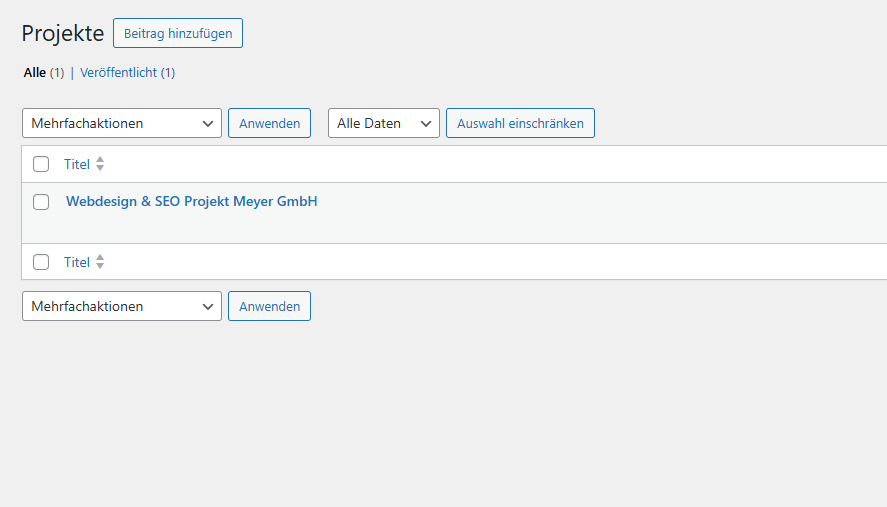The width and height of the screenshot is (887, 507).
Task: Click the Projekte page heading
Action: coord(63,33)
